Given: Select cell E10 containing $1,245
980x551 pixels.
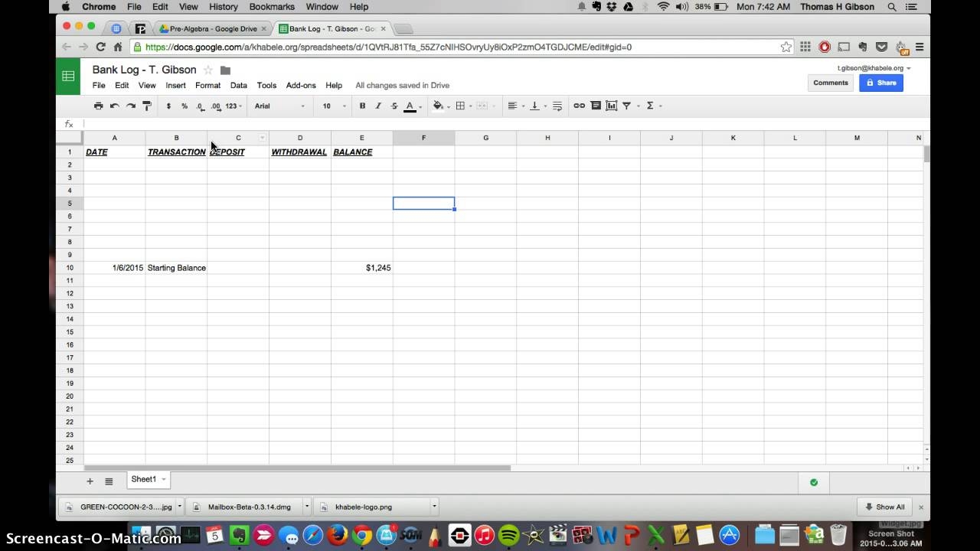Looking at the screenshot, I should [x=362, y=268].
